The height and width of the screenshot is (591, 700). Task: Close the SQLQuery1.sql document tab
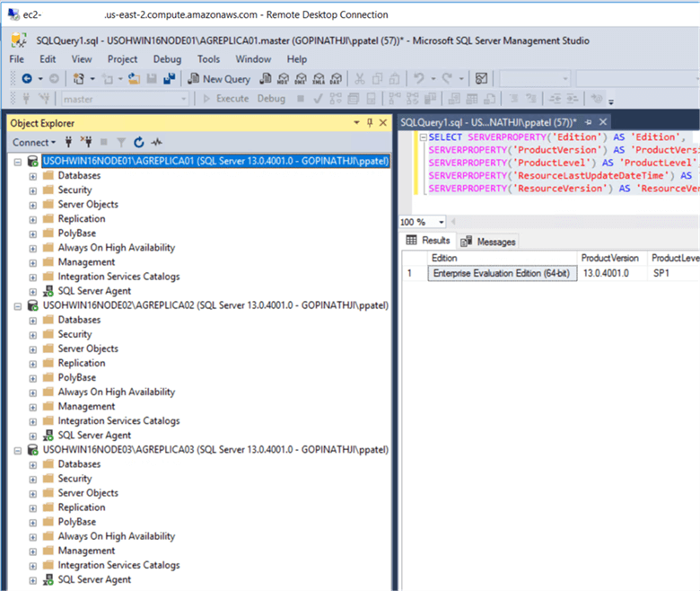(603, 122)
